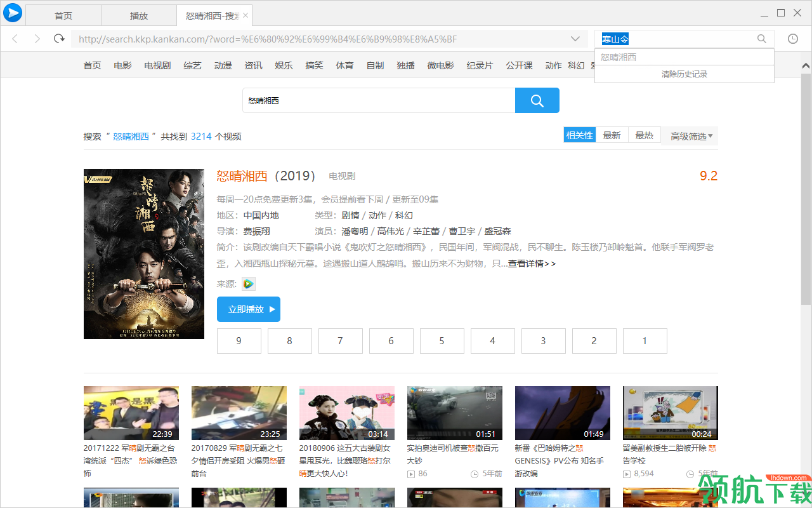Click director 费振翔 link
The height and width of the screenshot is (508, 812).
(257, 231)
